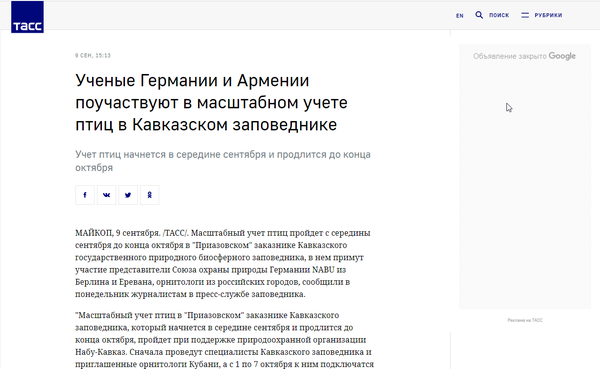Share the article on Twitter
The height and width of the screenshot is (369, 600).
point(128,195)
